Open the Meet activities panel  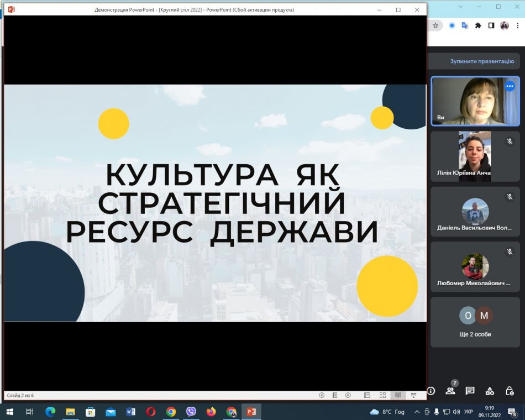tap(490, 391)
